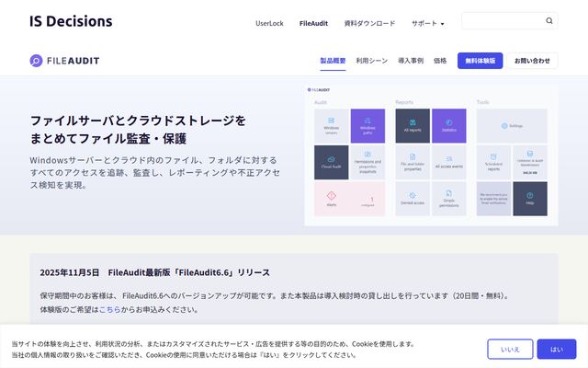Click the FileAudit purple magnifier logo icon

(x=36, y=61)
